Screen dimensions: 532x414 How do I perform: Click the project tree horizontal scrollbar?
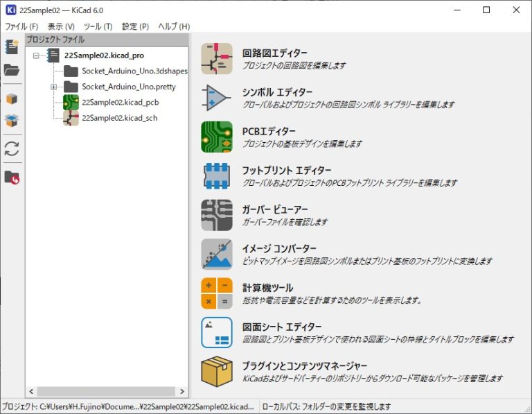click(104, 391)
